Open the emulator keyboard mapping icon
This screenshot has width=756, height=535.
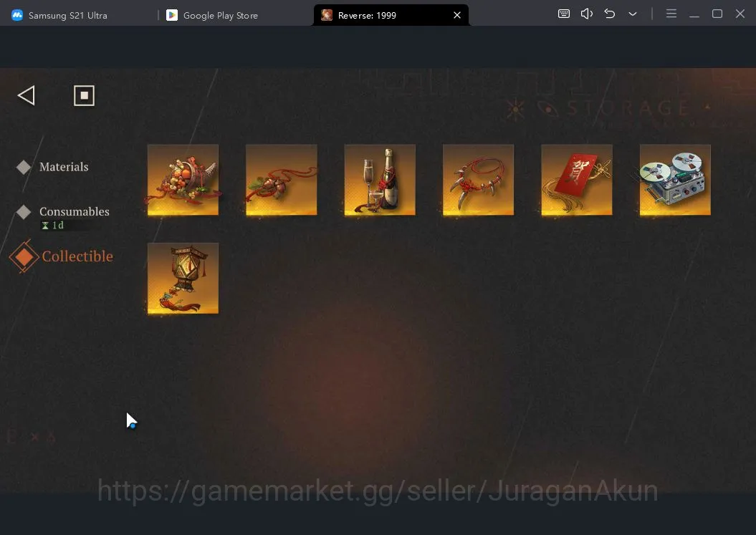pos(564,14)
